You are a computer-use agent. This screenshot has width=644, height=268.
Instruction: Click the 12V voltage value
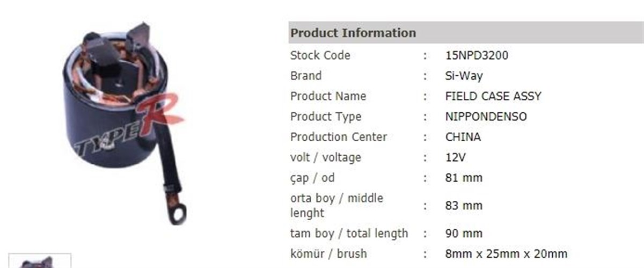tap(456, 157)
